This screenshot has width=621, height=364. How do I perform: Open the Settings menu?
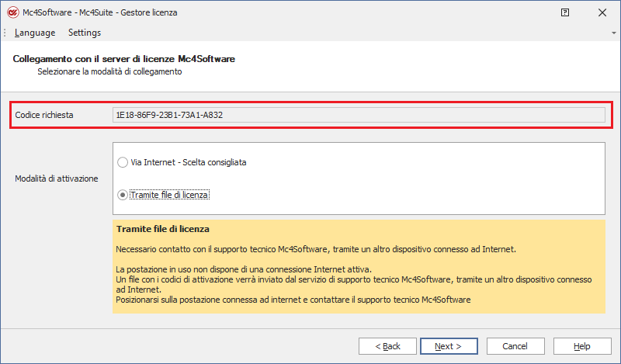click(85, 33)
